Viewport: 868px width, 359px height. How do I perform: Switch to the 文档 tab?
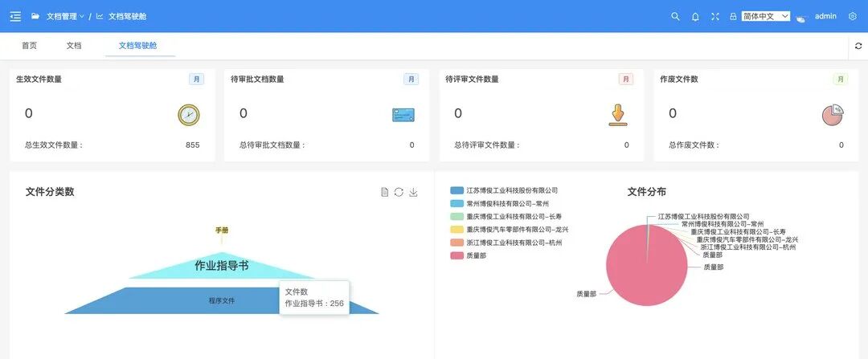click(74, 45)
